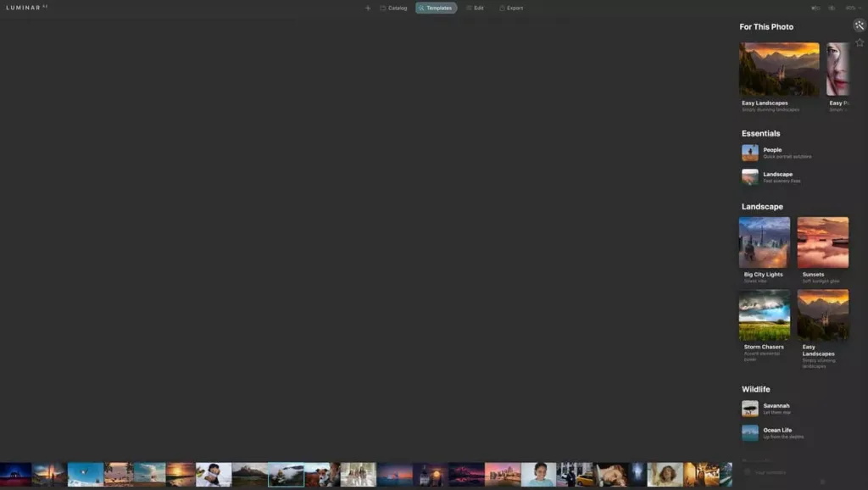Click the Savannah label text
868x490 pixels.
(776, 406)
